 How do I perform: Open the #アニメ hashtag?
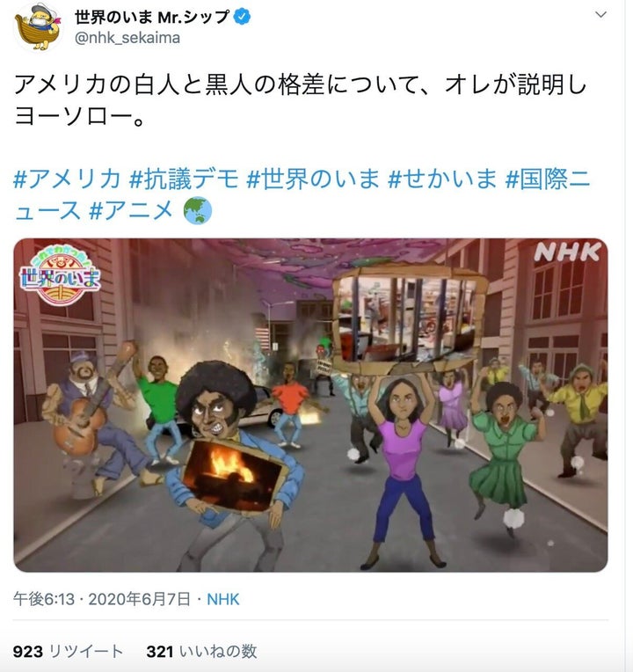click(x=131, y=210)
